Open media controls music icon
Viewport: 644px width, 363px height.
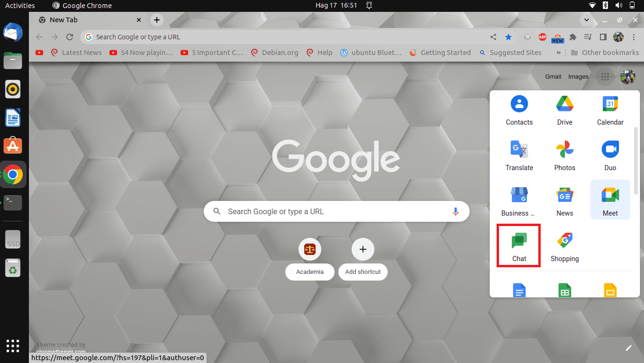[x=588, y=37]
